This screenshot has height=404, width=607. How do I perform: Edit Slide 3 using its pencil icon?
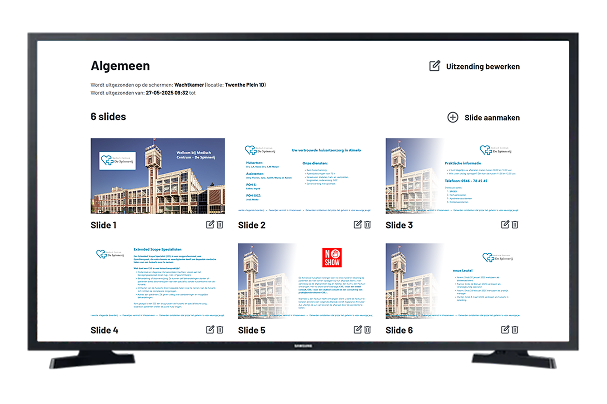point(503,226)
